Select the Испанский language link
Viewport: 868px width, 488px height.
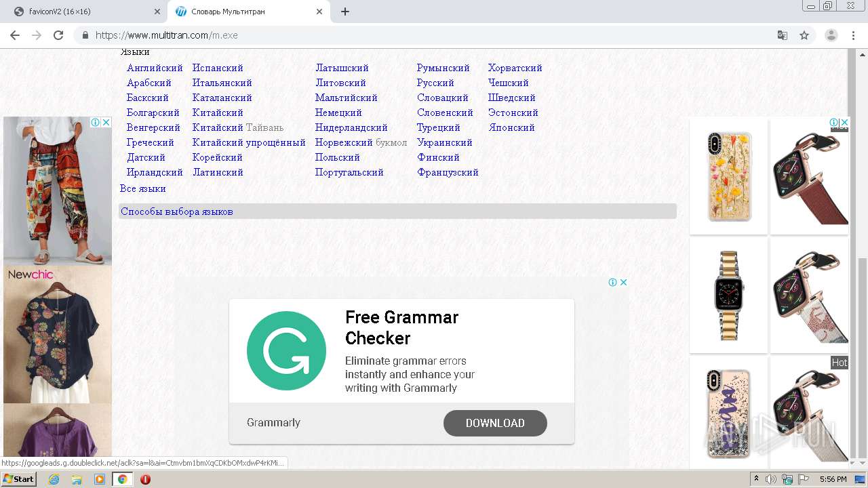[x=218, y=68]
